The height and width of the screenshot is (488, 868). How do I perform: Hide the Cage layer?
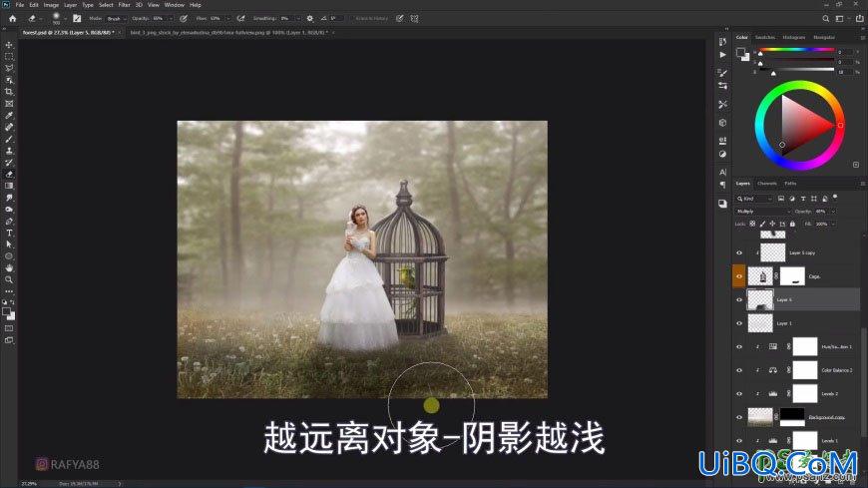[739, 275]
